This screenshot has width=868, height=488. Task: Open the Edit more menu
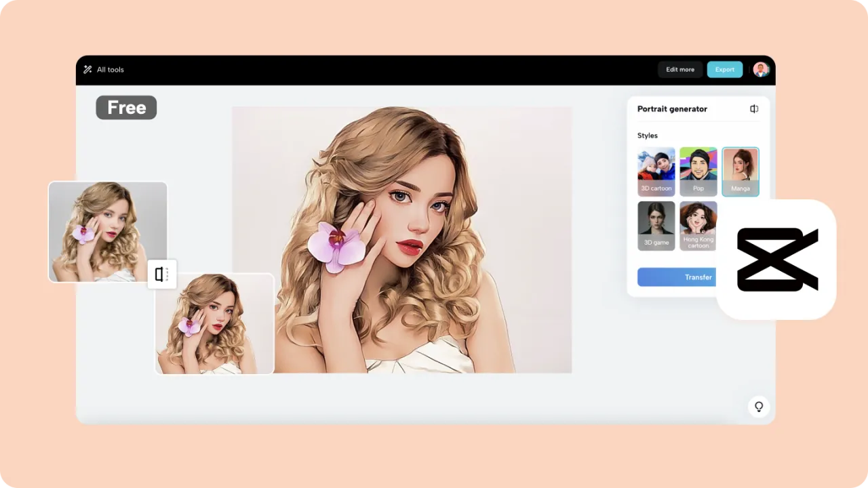pos(679,69)
